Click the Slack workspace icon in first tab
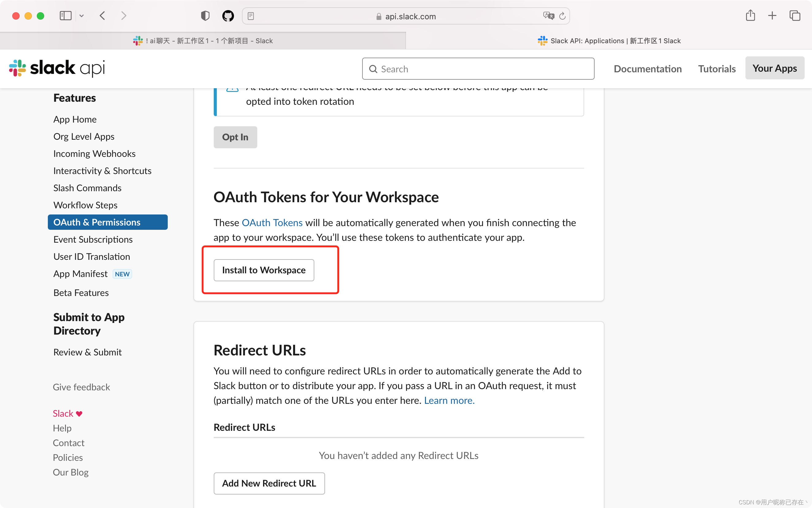The width and height of the screenshot is (812, 508). [x=136, y=40]
